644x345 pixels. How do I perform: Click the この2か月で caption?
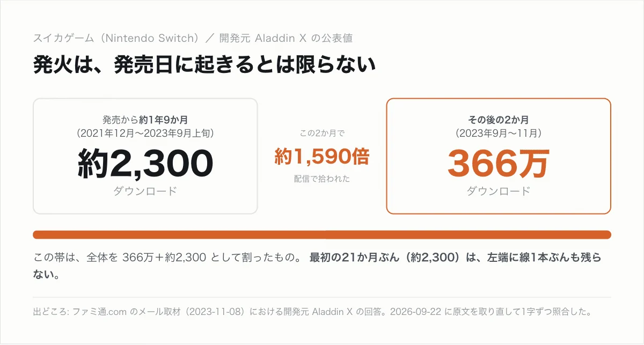click(322, 133)
